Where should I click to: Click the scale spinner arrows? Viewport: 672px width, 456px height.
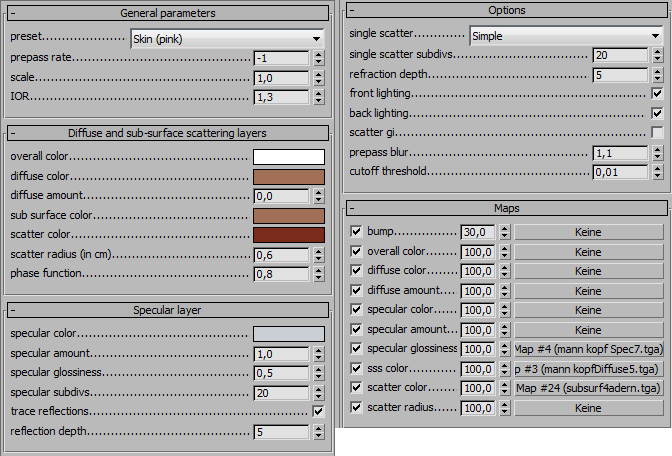[318, 78]
